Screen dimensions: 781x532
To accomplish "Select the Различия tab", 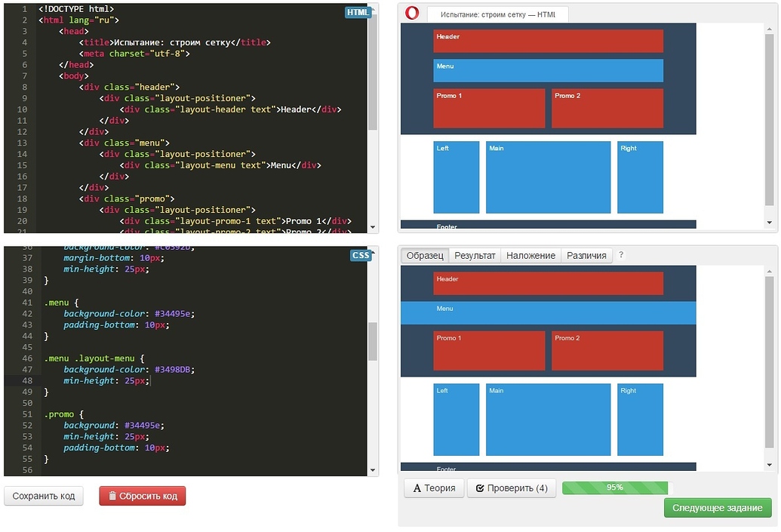I will coord(586,255).
